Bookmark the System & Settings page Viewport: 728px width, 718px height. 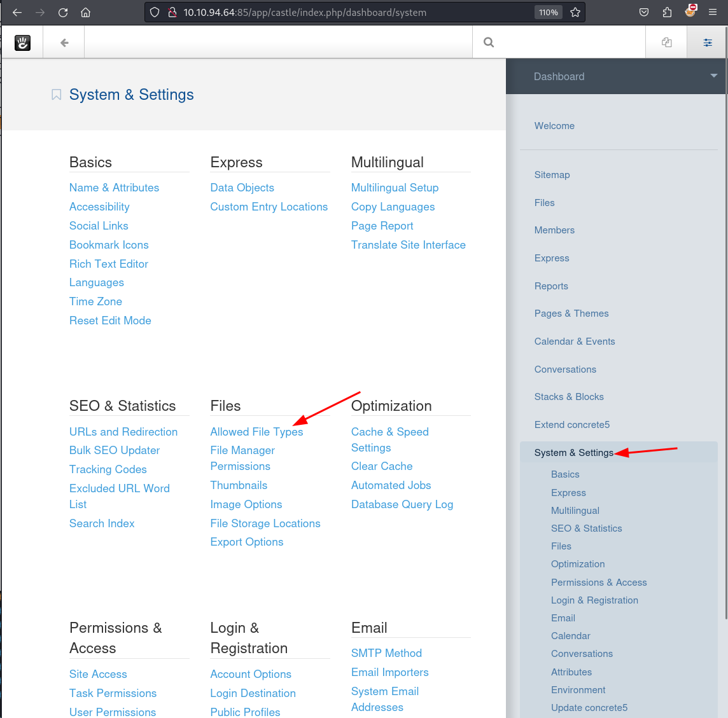[57, 95]
